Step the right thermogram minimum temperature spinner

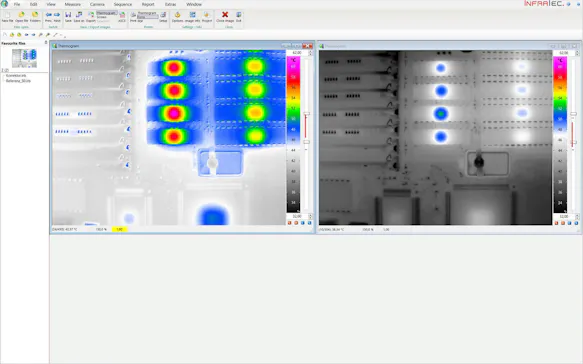(x=577, y=216)
